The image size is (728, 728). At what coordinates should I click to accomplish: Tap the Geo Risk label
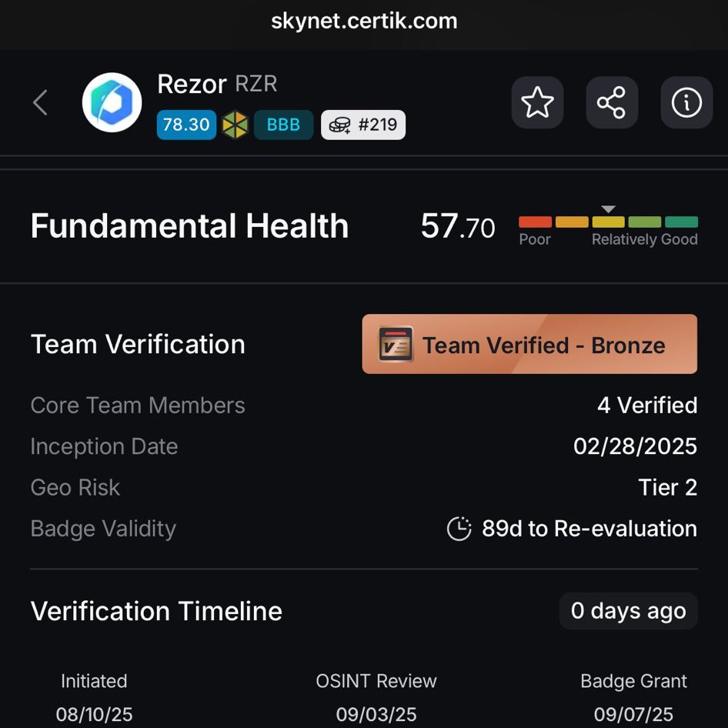pyautogui.click(x=75, y=487)
